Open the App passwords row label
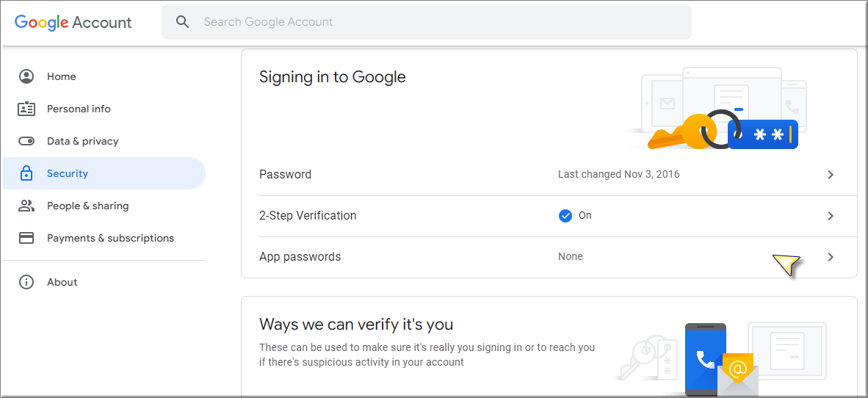 click(x=300, y=257)
